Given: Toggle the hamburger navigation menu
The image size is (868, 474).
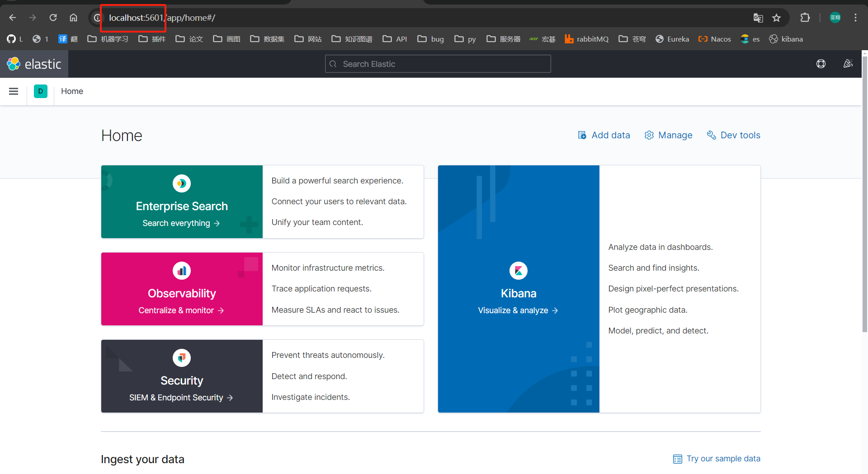Looking at the screenshot, I should tap(14, 91).
